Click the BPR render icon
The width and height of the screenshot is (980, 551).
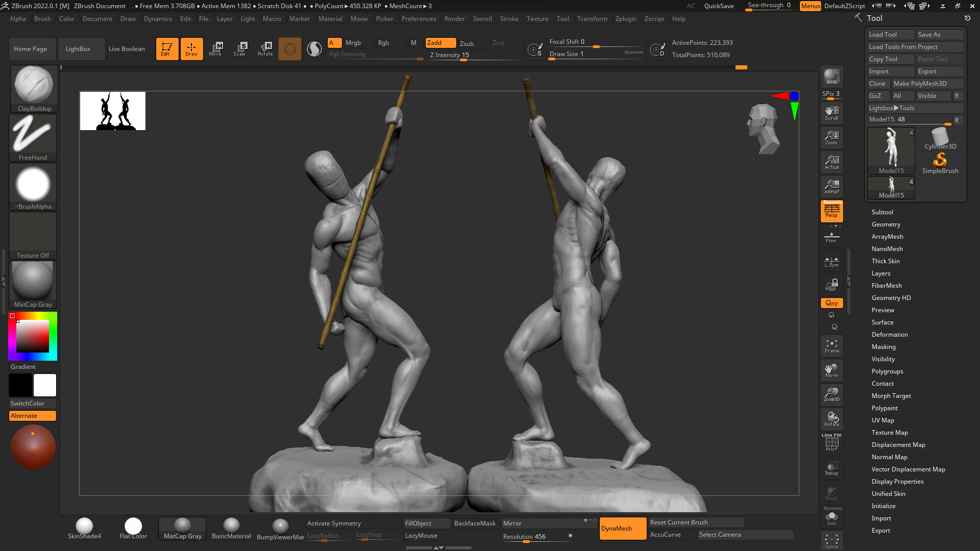831,78
